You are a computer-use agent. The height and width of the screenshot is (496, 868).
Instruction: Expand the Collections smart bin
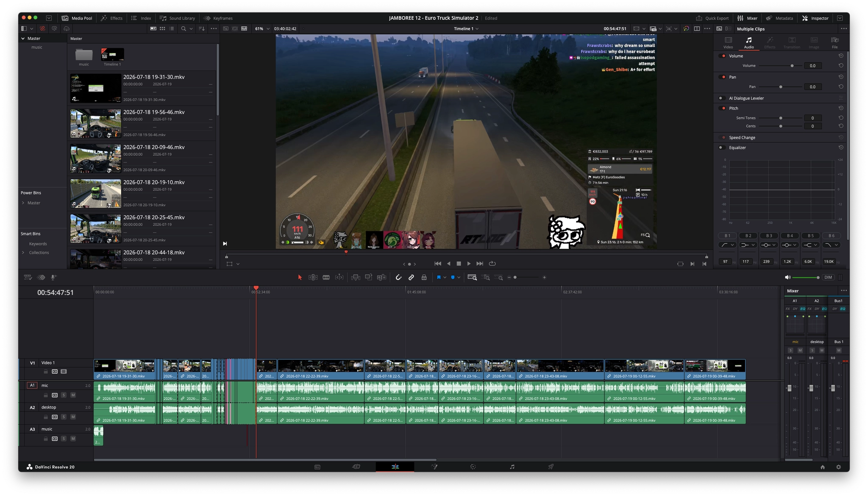23,252
